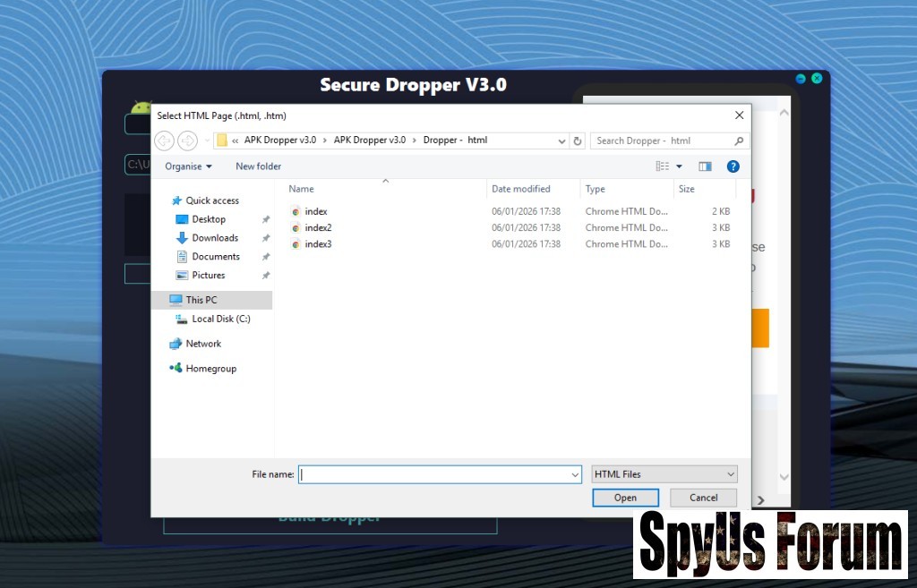Select the index2 HTML file

(x=318, y=228)
